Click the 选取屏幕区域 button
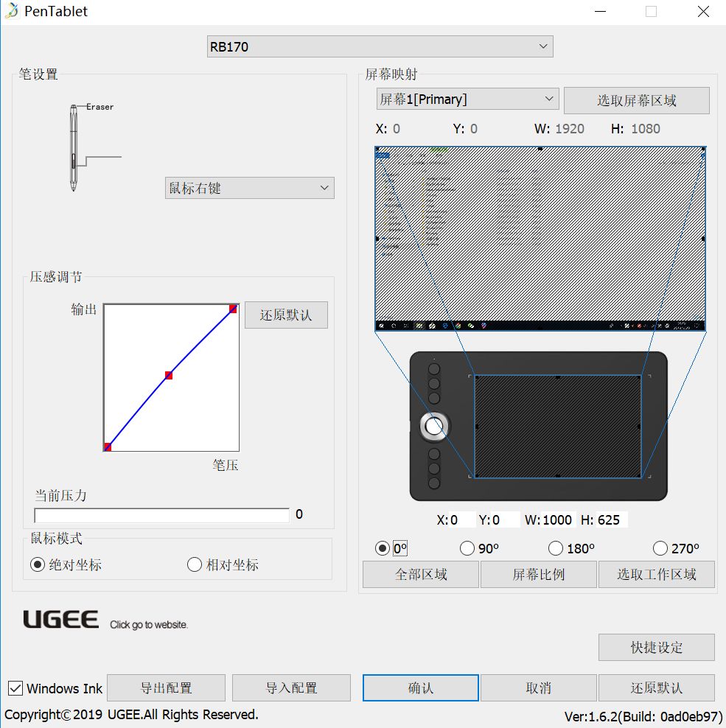The width and height of the screenshot is (726, 728). pos(636,100)
